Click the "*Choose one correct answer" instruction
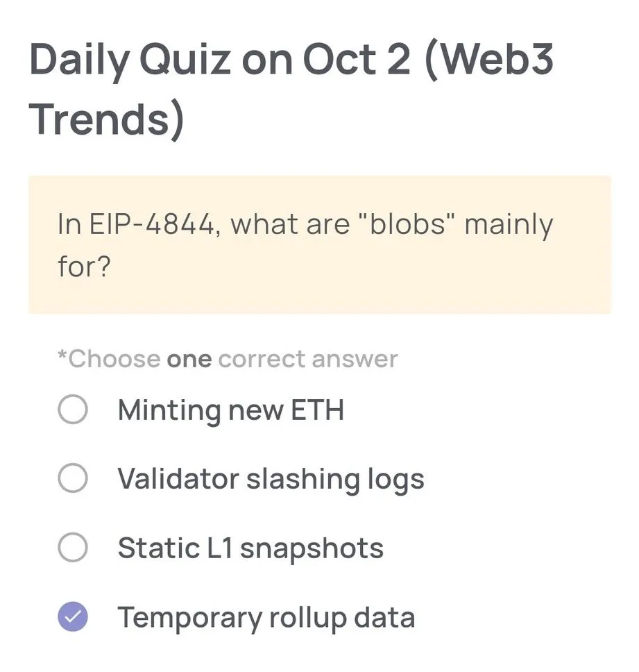Viewport: 639px width, 672px height. (227, 358)
